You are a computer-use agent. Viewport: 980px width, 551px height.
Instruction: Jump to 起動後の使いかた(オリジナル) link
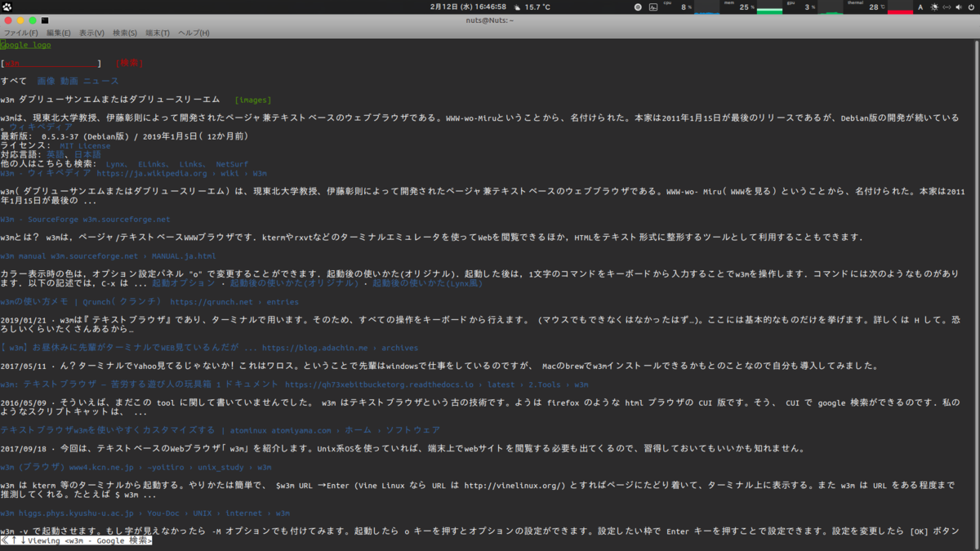(x=294, y=283)
